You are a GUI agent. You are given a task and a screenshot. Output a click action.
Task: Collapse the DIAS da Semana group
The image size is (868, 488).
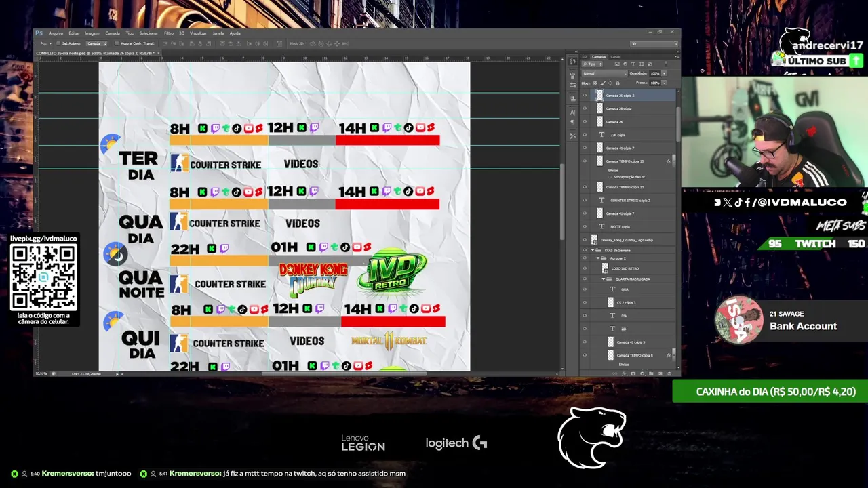[593, 250]
